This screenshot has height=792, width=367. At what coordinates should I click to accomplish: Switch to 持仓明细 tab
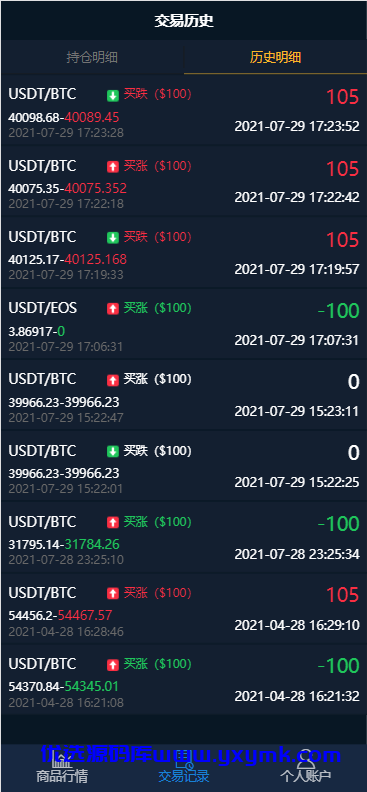click(x=92, y=57)
